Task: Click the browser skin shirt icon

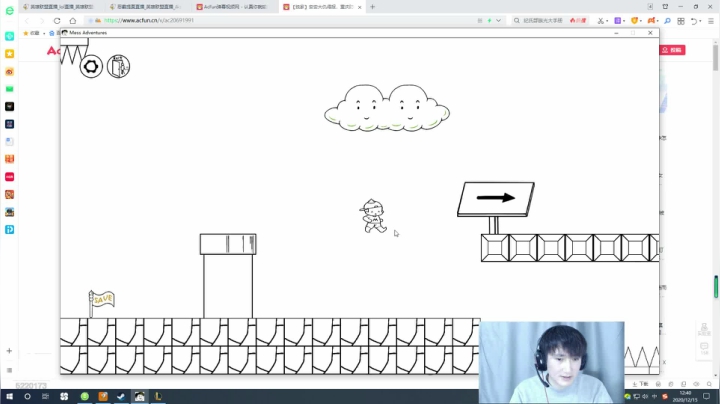Action: click(665, 7)
